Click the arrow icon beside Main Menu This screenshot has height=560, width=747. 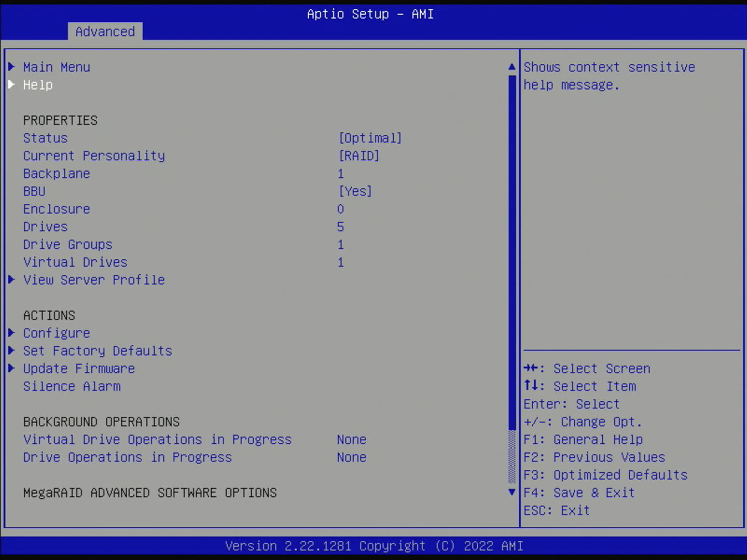tap(11, 67)
